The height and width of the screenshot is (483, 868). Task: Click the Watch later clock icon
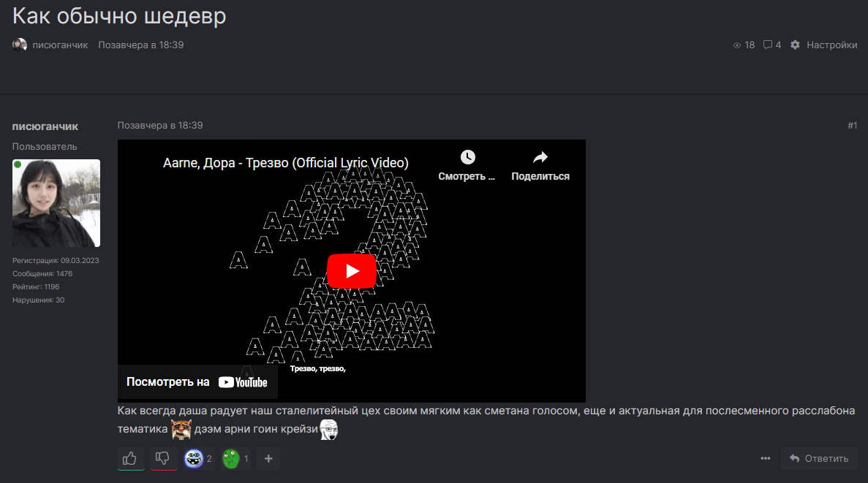[468, 157]
